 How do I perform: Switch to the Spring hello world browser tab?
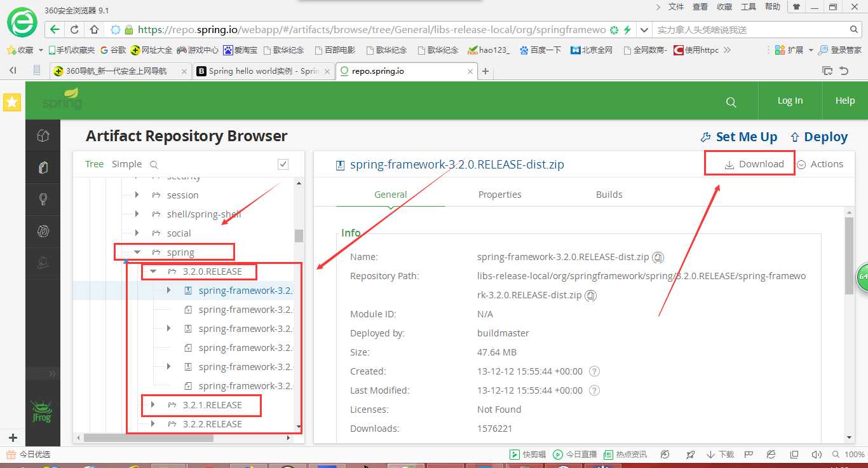(263, 71)
